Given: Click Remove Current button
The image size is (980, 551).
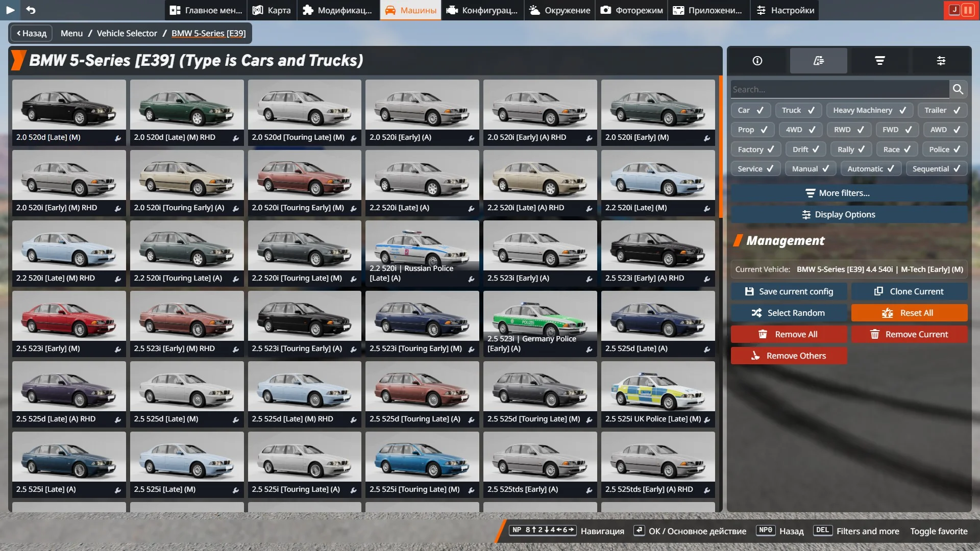Looking at the screenshot, I should point(910,334).
